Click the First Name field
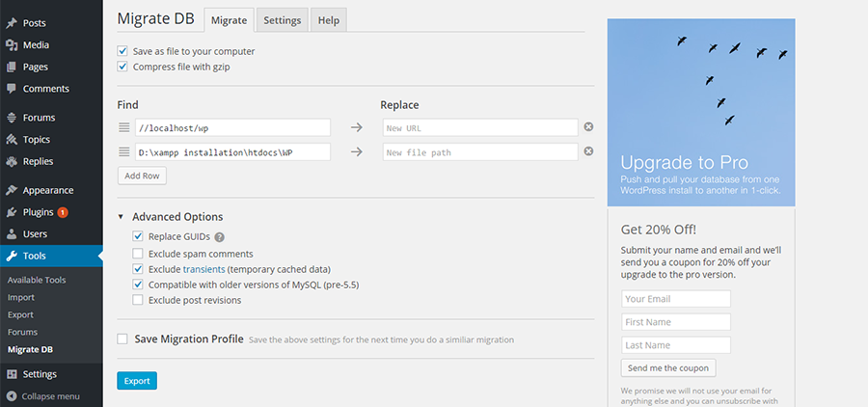868x407 pixels. (x=676, y=322)
